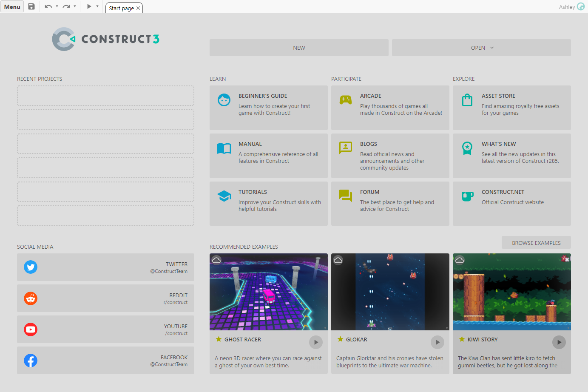Click the Undo arrow icon
Screen dimensions: 588x392
48,6
